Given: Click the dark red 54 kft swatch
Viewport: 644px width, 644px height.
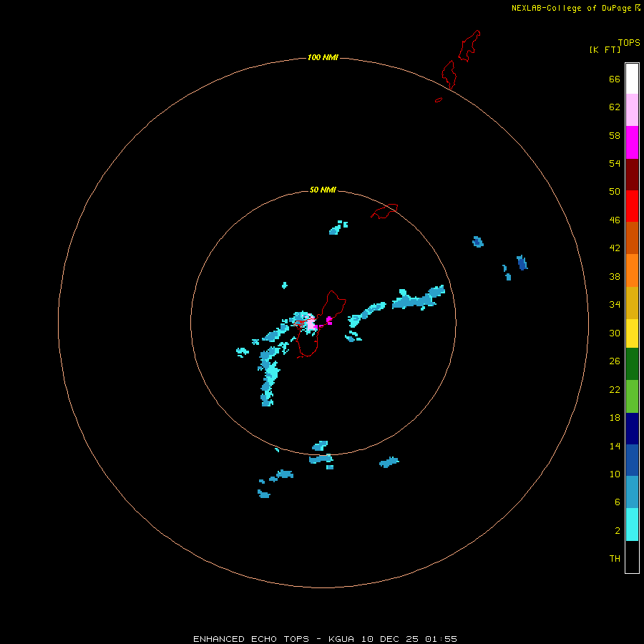Looking at the screenshot, I should point(632,174).
